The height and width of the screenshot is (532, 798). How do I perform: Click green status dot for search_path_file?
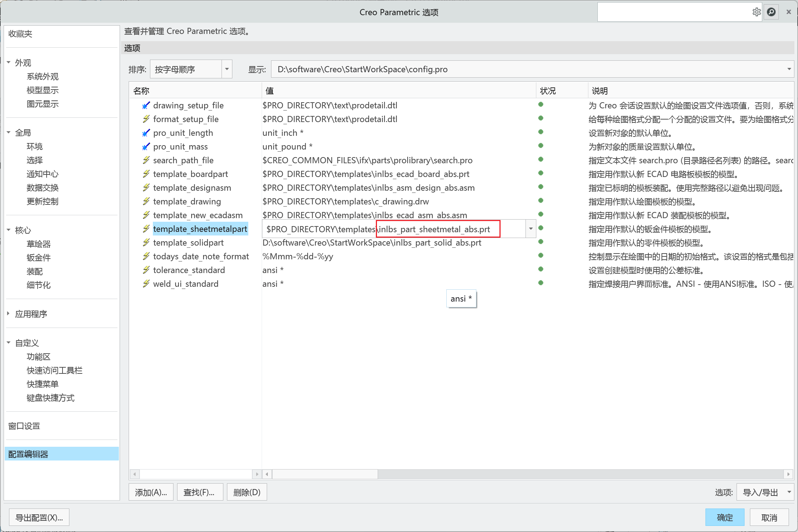pyautogui.click(x=541, y=159)
